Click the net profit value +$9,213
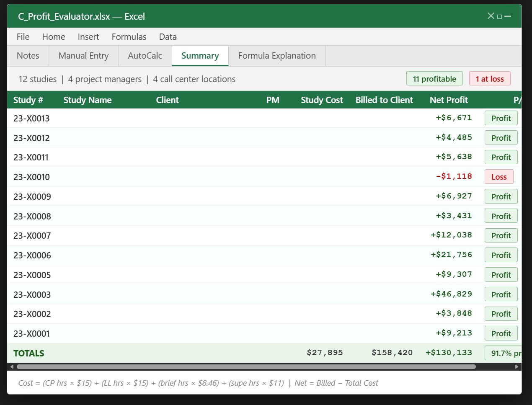 pyautogui.click(x=454, y=333)
